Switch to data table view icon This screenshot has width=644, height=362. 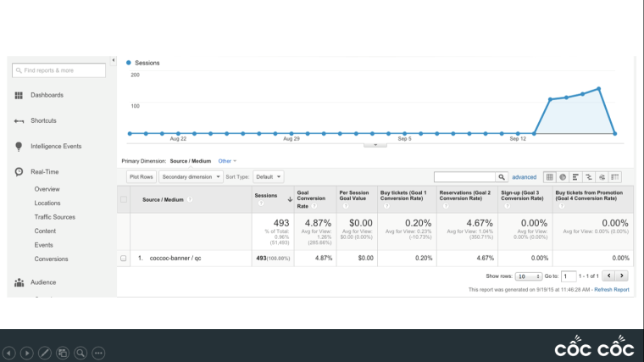pos(550,177)
